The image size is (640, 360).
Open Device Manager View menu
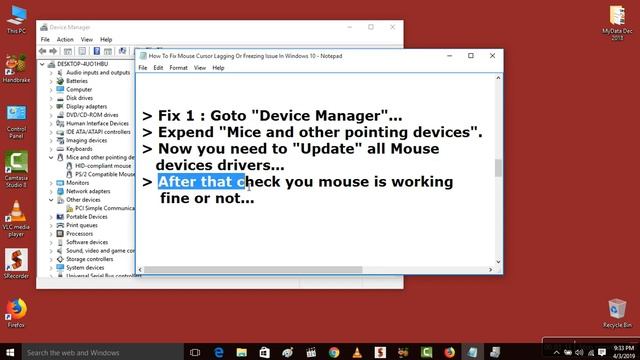coord(87,40)
